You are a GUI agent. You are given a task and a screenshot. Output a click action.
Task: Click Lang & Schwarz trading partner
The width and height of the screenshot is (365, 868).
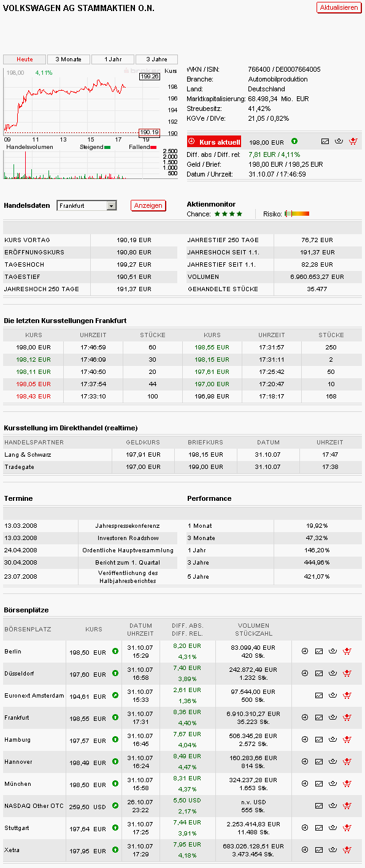point(28,454)
